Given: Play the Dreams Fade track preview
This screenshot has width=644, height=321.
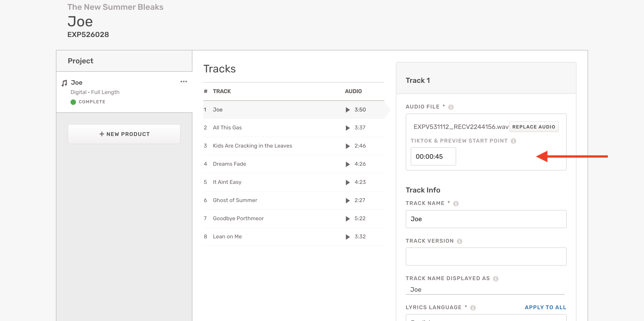Looking at the screenshot, I should [347, 164].
